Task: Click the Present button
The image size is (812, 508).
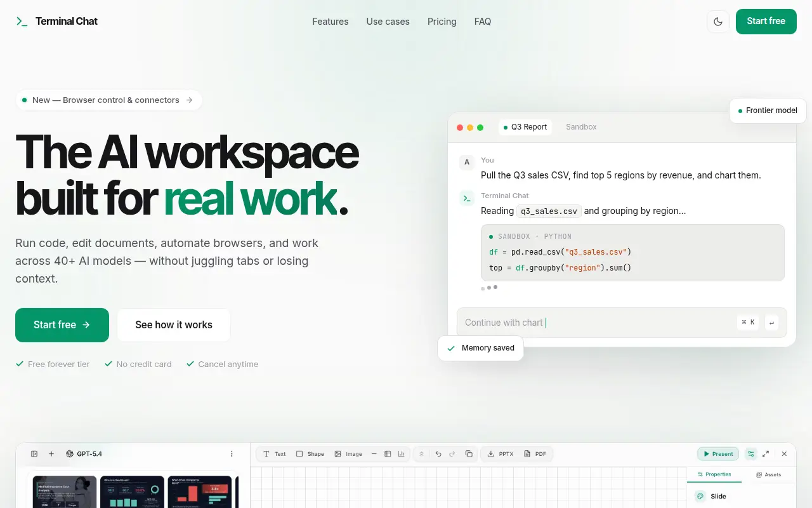Action: tap(718, 454)
